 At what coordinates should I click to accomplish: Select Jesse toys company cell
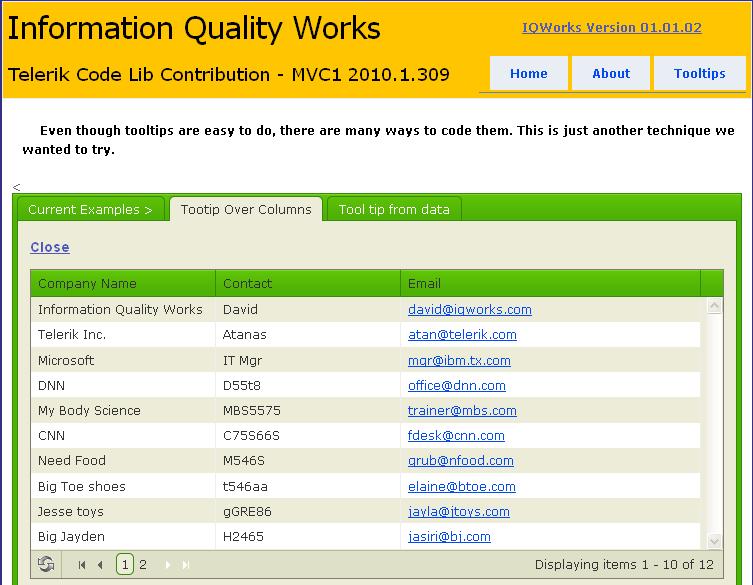(123, 511)
